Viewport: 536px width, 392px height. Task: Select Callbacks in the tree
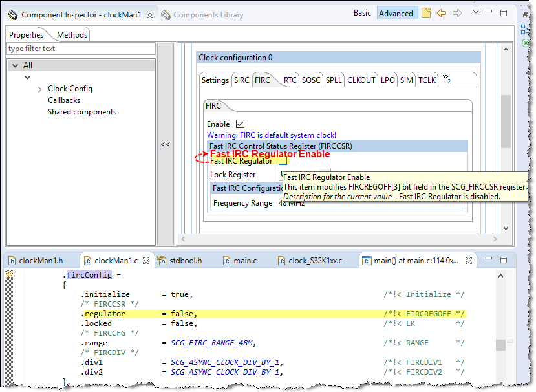(x=64, y=100)
